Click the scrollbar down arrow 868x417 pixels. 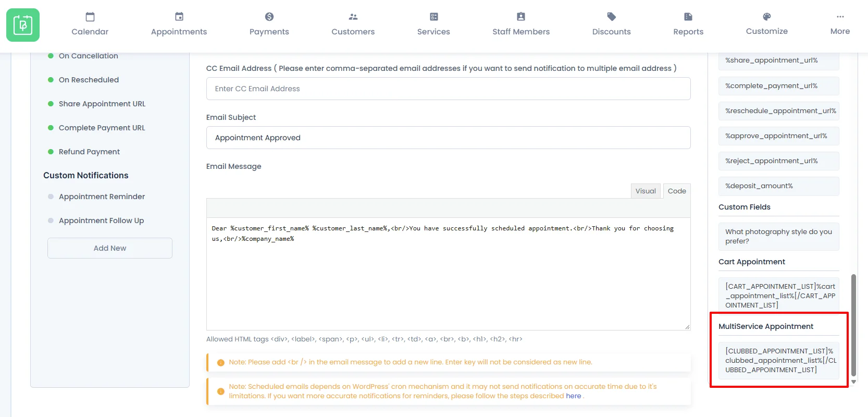point(853,382)
